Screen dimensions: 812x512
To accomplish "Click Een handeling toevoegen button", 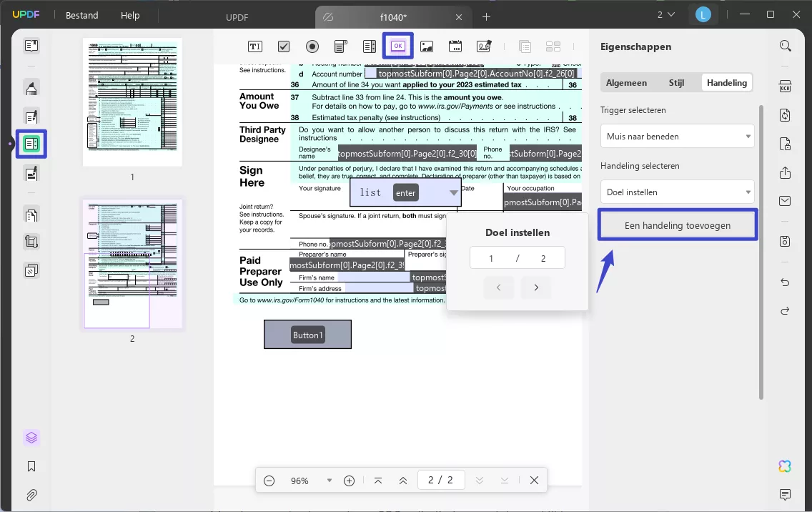I will (x=678, y=225).
